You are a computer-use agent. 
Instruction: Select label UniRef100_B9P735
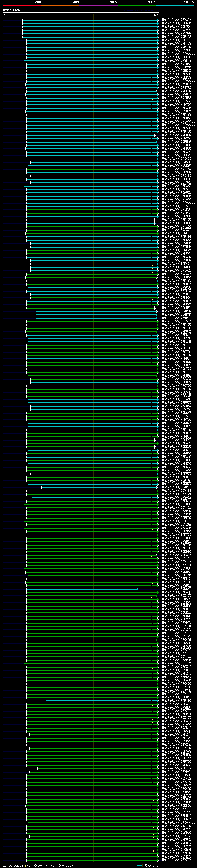pyautogui.click(x=177, y=762)
